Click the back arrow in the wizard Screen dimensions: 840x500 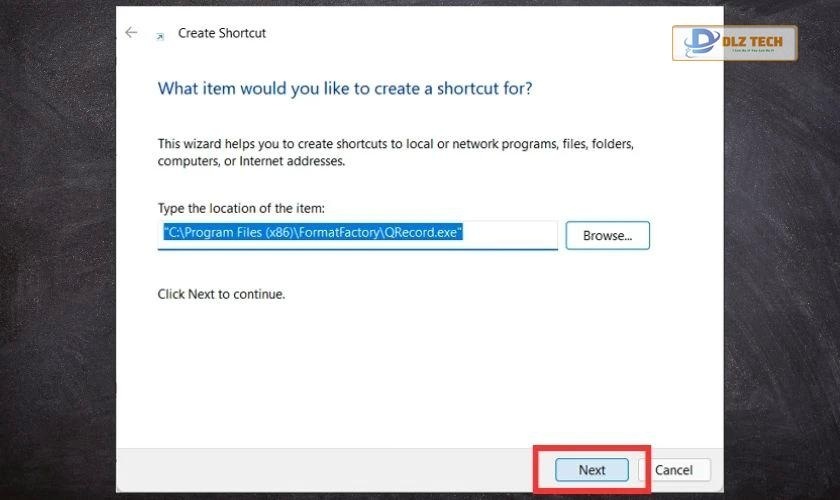[x=131, y=33]
